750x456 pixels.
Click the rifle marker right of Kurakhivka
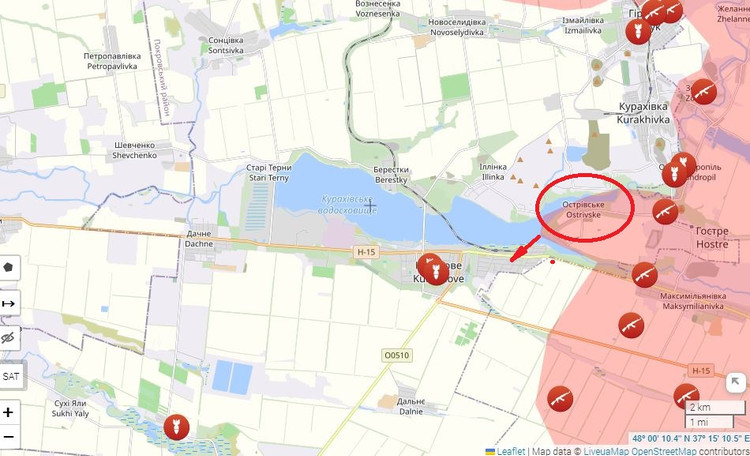tap(703, 92)
